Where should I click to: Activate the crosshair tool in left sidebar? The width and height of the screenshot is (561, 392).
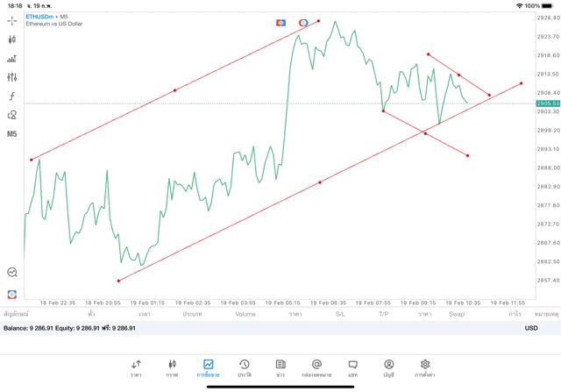pos(12,20)
